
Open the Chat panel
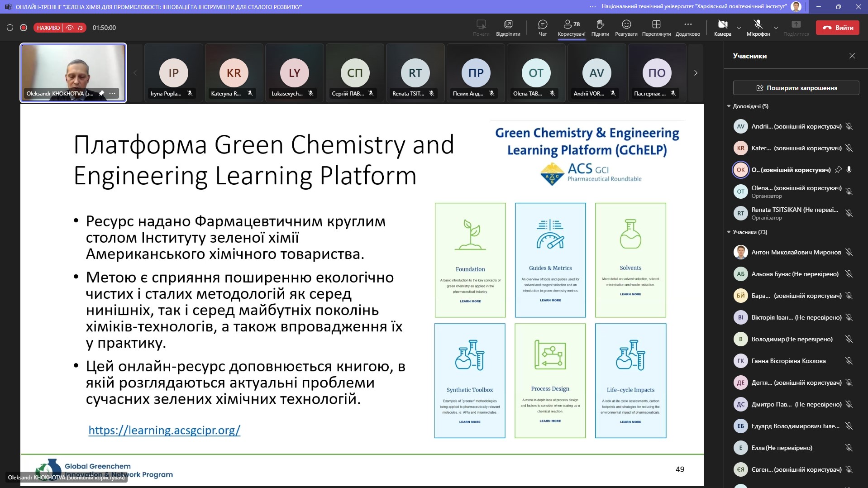tap(542, 27)
